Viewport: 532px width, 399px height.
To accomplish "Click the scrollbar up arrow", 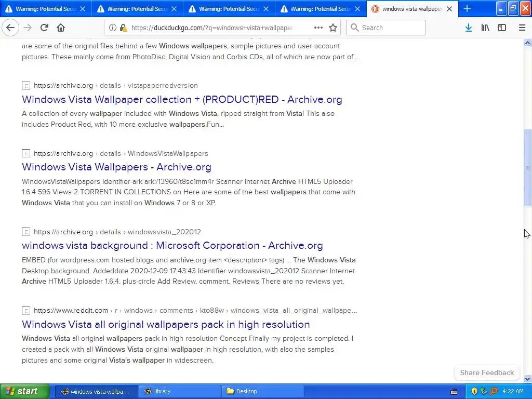I will pyautogui.click(x=528, y=43).
